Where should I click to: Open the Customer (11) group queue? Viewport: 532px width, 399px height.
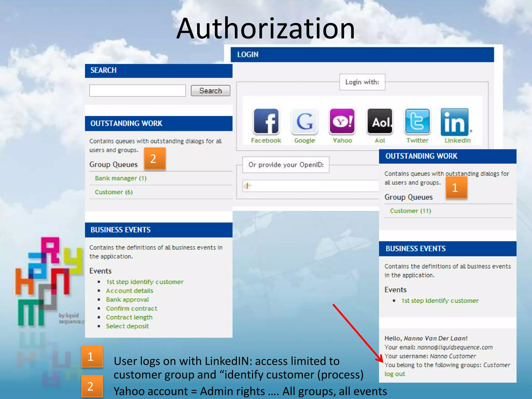click(410, 211)
